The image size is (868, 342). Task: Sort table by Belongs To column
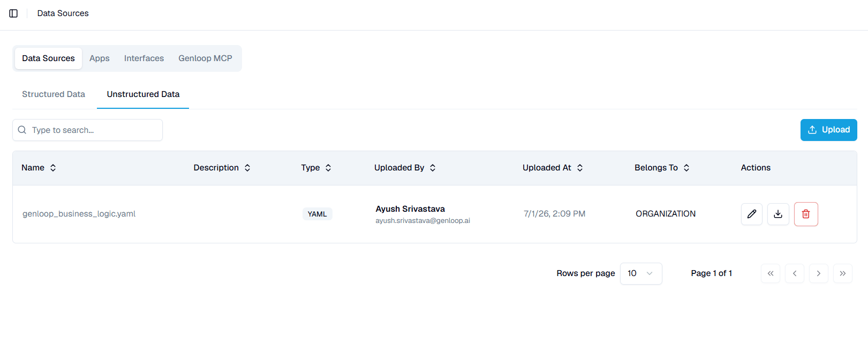[x=662, y=168]
